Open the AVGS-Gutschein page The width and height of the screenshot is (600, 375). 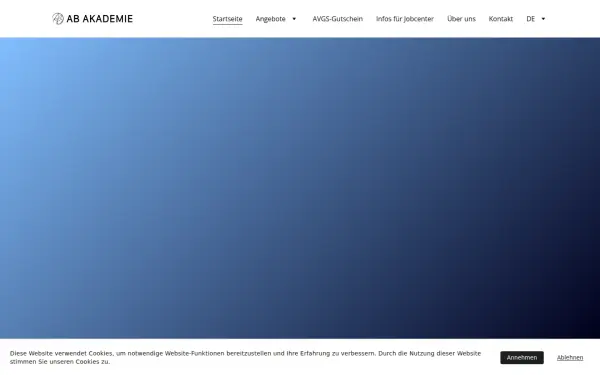338,19
